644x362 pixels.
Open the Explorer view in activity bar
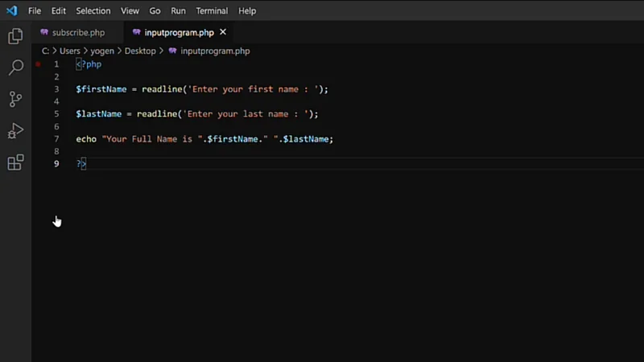(15, 36)
